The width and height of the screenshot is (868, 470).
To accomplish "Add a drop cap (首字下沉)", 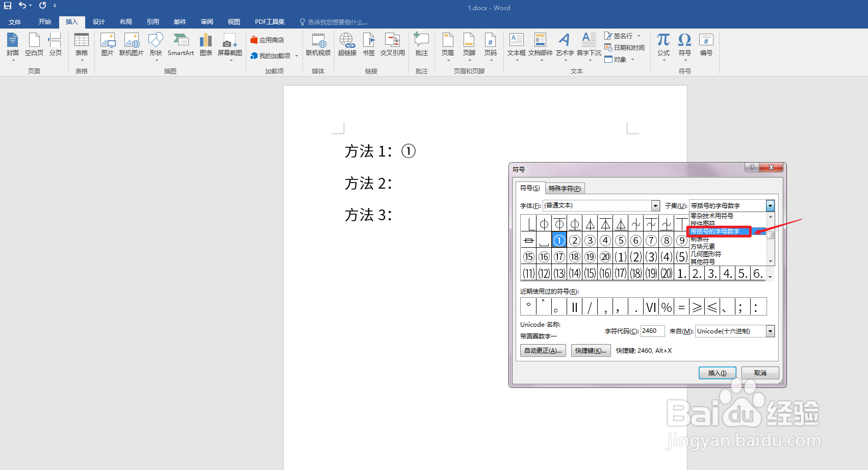I will point(589,47).
